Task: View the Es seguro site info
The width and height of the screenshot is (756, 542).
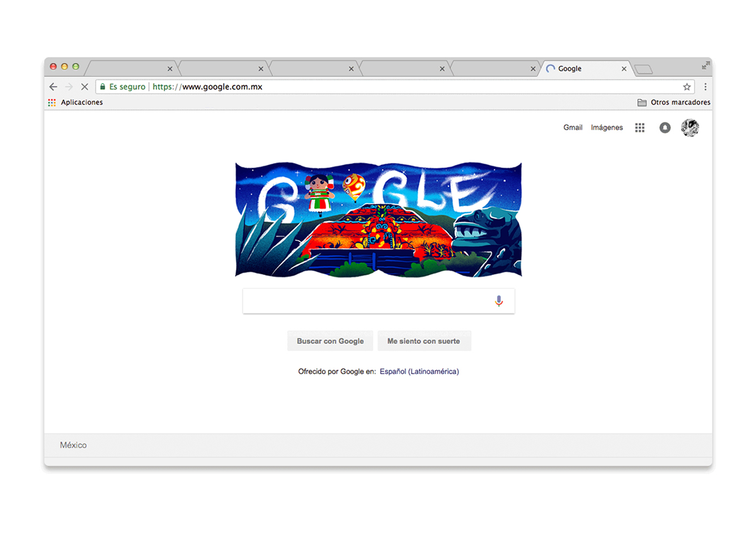Action: click(123, 87)
